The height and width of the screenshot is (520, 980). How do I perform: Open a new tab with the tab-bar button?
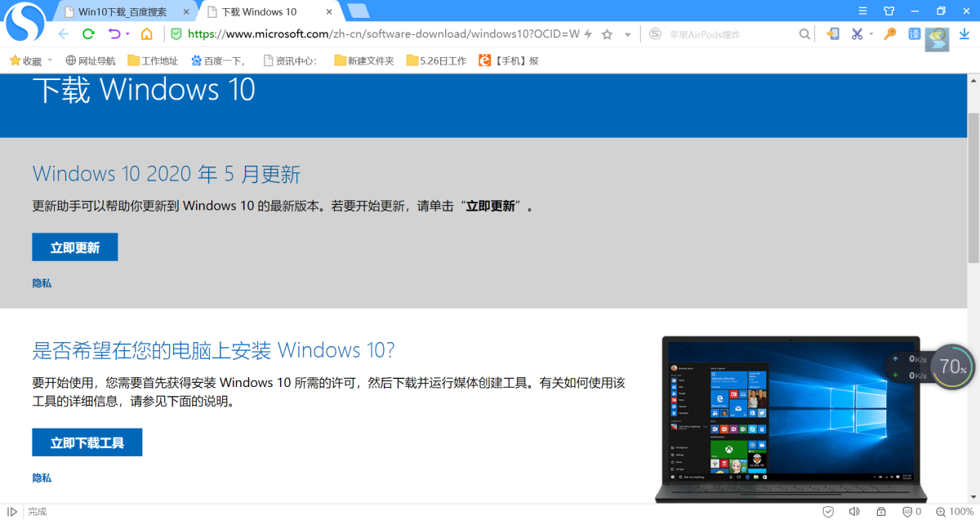point(358,11)
